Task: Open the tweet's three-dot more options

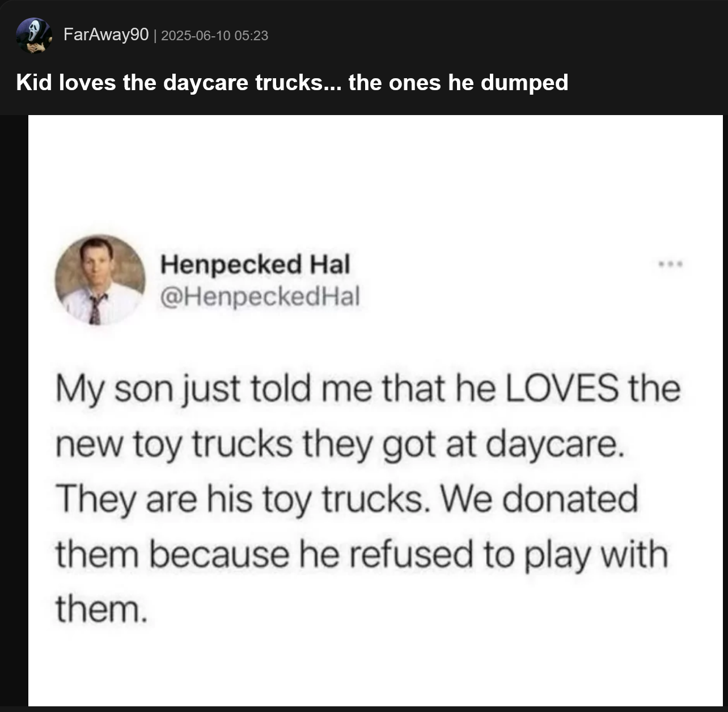Action: click(671, 264)
